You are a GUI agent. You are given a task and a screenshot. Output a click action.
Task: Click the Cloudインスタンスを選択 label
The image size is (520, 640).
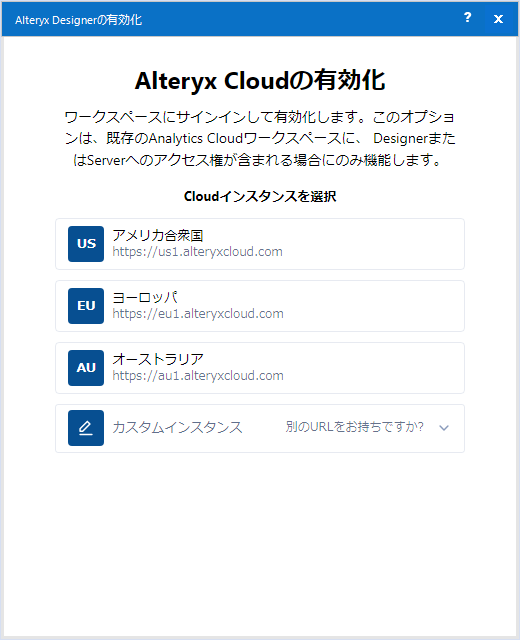[x=260, y=196]
